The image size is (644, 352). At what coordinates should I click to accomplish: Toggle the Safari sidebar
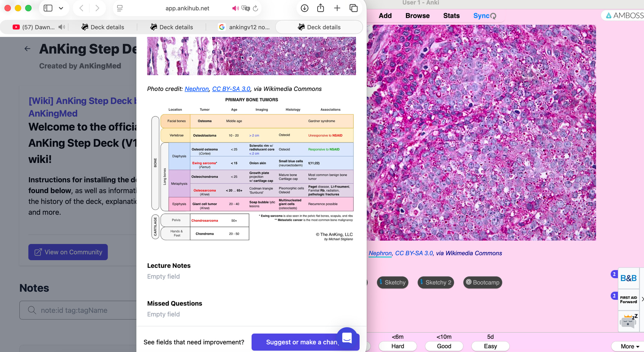[x=48, y=8]
